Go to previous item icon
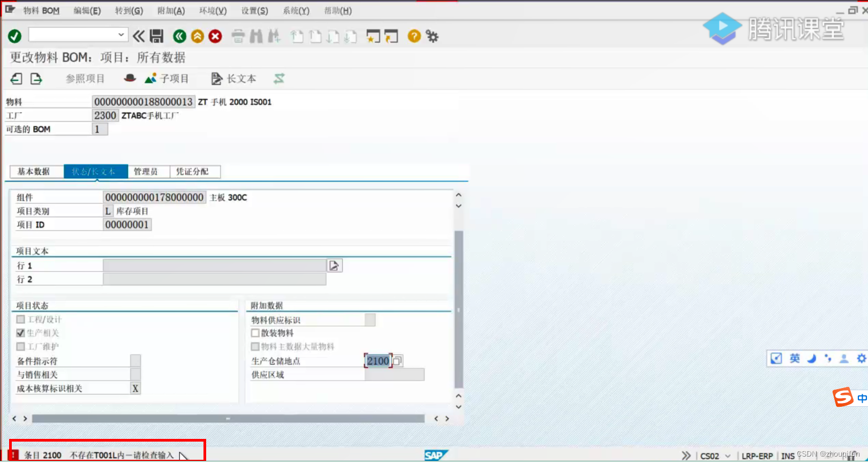 pyautogui.click(x=17, y=79)
